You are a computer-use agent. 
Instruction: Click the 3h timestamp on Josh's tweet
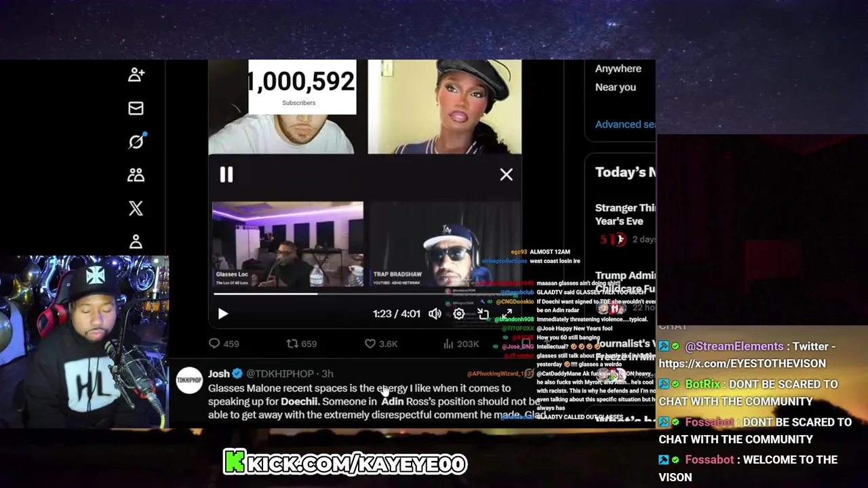[x=327, y=373]
